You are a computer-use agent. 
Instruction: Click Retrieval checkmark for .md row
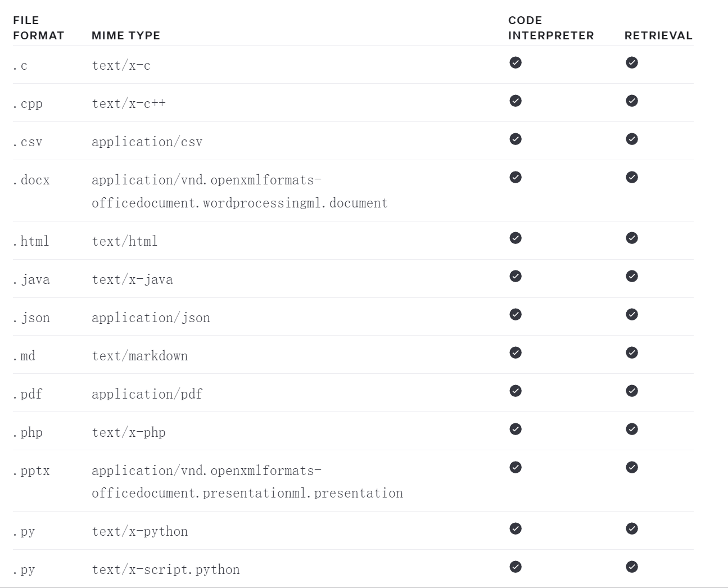tap(632, 352)
